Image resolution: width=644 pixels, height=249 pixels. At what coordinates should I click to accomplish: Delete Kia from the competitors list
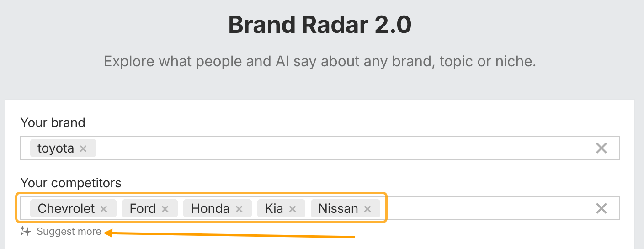tap(293, 209)
